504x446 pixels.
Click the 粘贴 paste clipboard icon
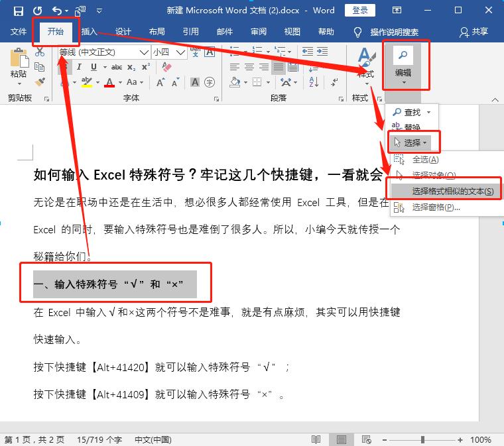click(x=19, y=58)
